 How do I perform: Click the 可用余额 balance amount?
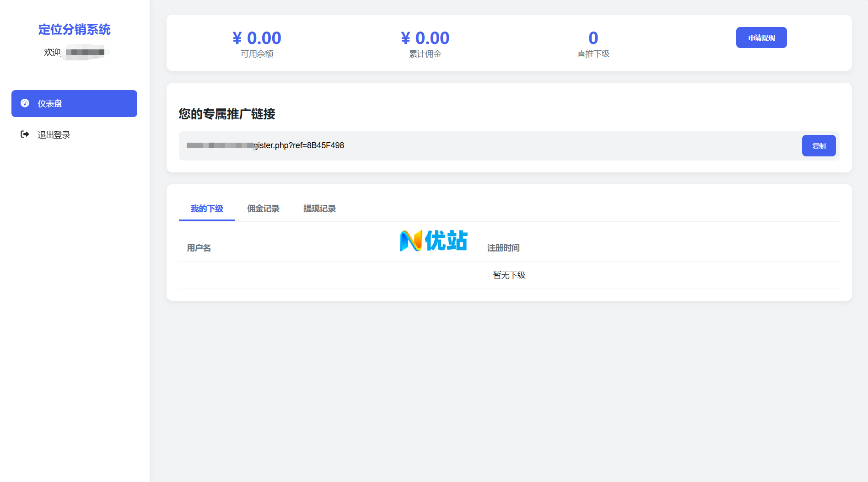click(x=257, y=38)
